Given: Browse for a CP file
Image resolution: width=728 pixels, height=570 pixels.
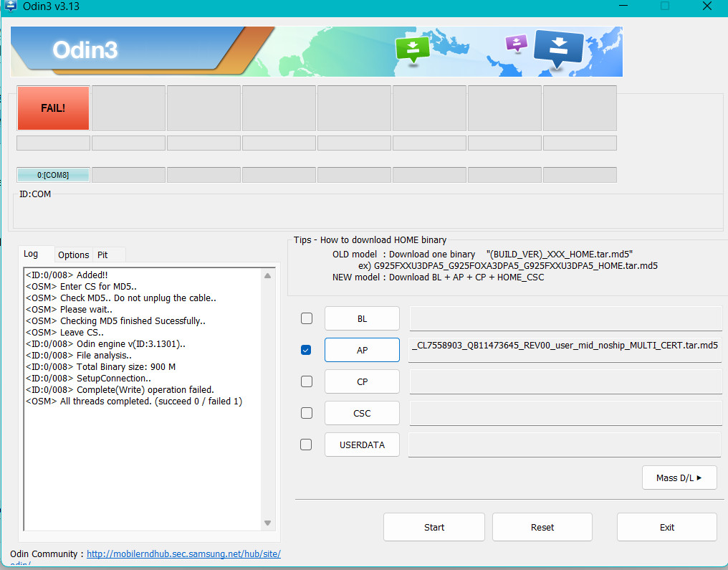Looking at the screenshot, I should click(362, 381).
